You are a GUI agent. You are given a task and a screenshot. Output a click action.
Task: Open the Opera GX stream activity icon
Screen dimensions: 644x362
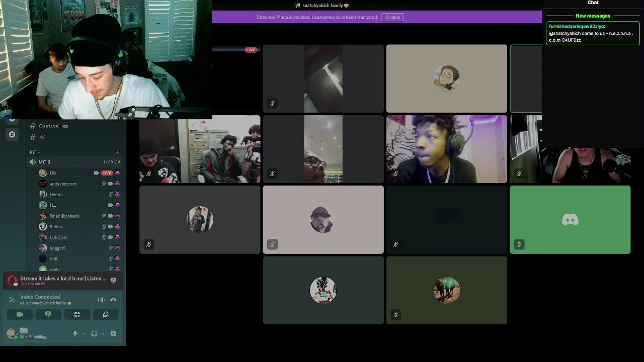tap(13, 281)
